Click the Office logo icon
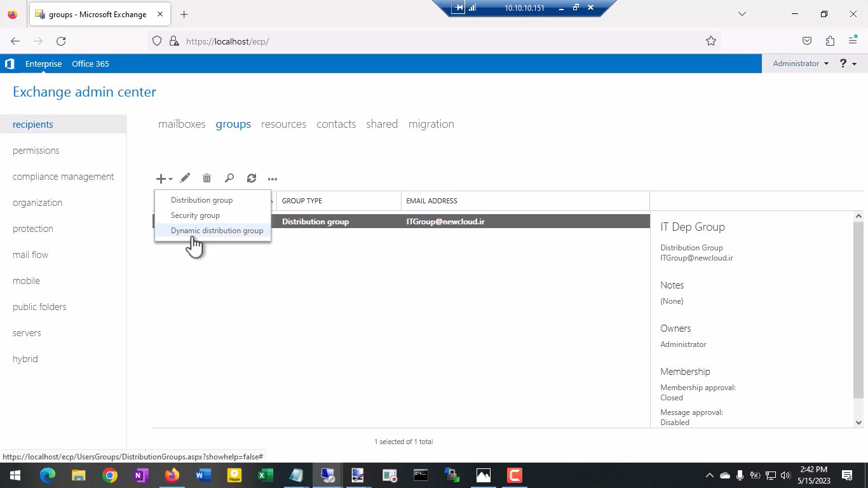 tap(10, 64)
